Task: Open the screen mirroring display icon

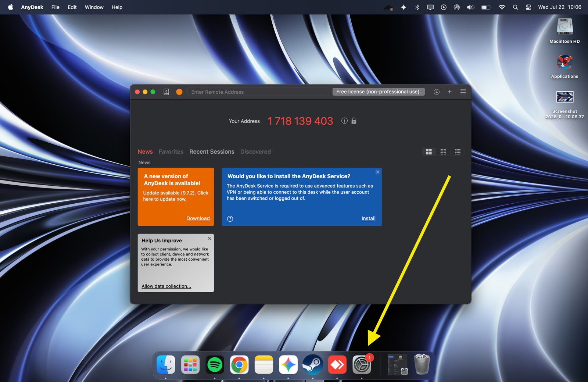Action: pos(430,7)
